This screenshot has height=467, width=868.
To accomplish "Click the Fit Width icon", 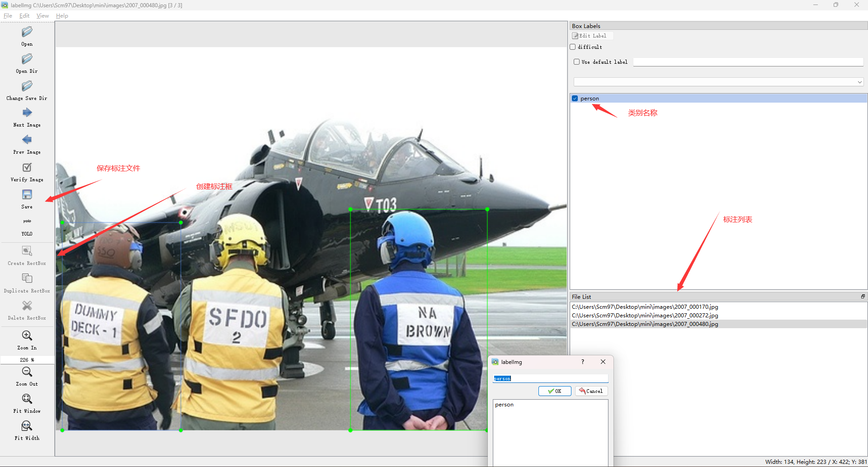I will click(27, 426).
